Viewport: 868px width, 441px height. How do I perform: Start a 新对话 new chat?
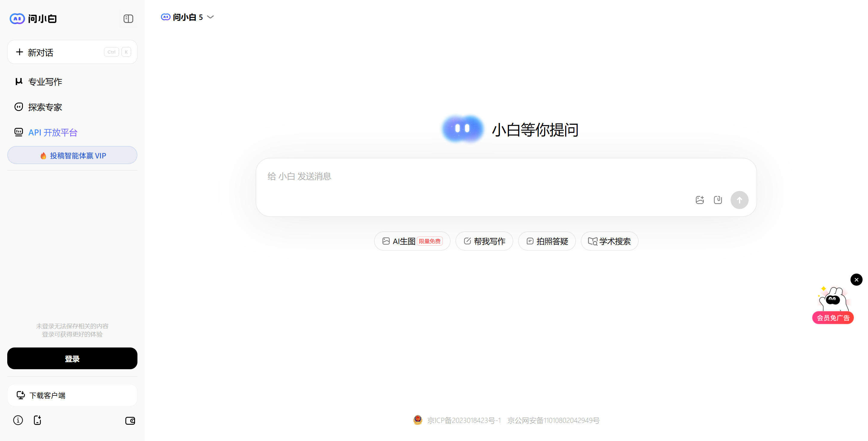pos(72,52)
